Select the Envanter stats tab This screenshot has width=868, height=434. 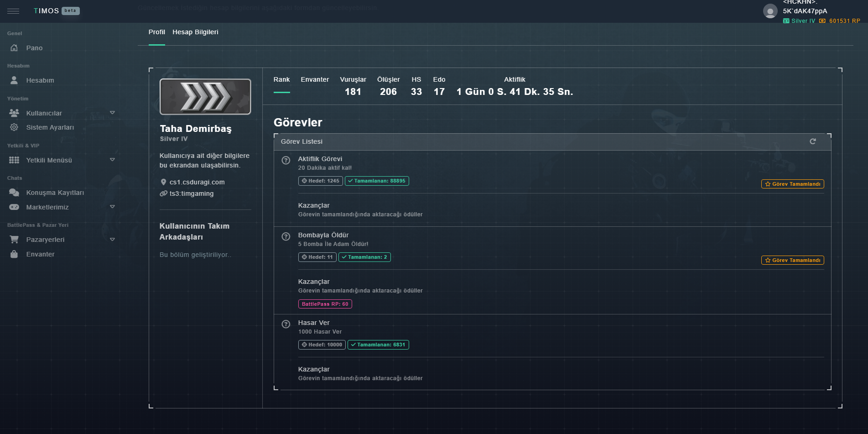click(x=315, y=79)
